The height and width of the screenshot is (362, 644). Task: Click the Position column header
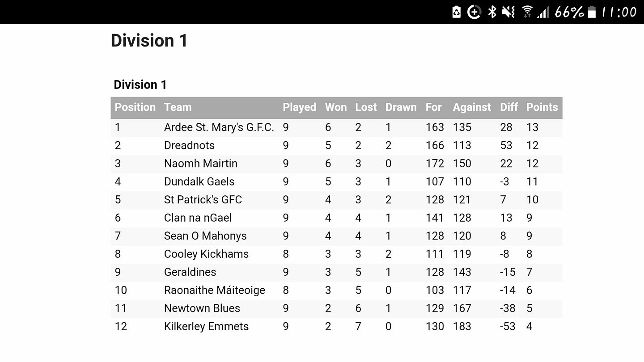click(x=135, y=107)
